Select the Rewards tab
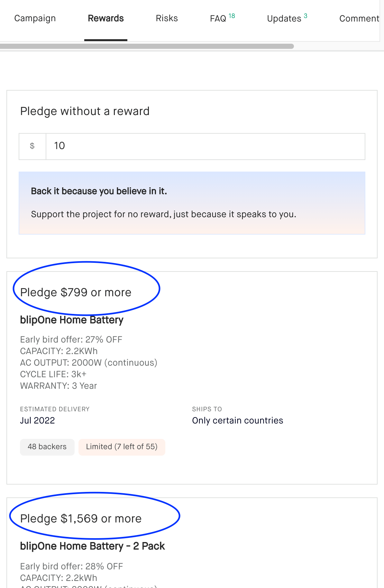The width and height of the screenshot is (384, 588). pos(106,18)
